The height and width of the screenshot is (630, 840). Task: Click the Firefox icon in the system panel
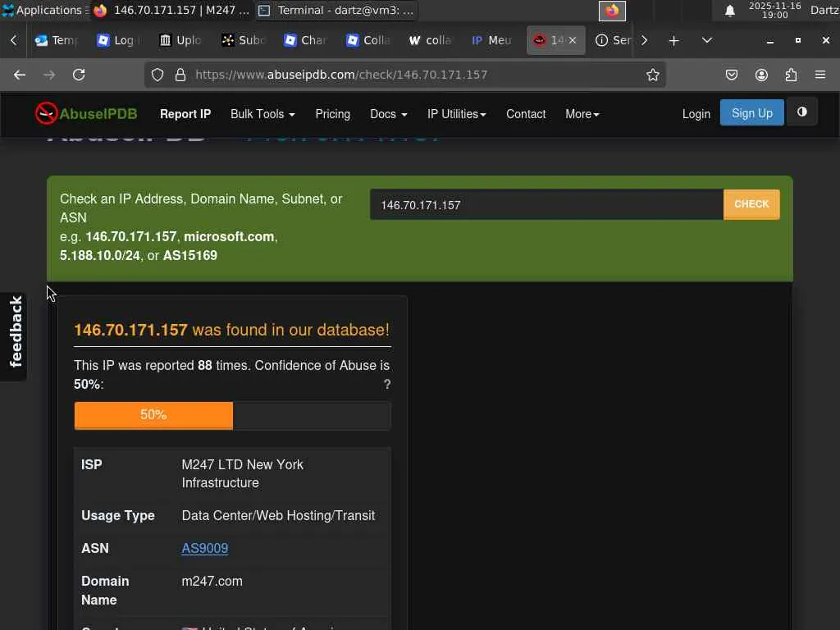click(x=612, y=10)
